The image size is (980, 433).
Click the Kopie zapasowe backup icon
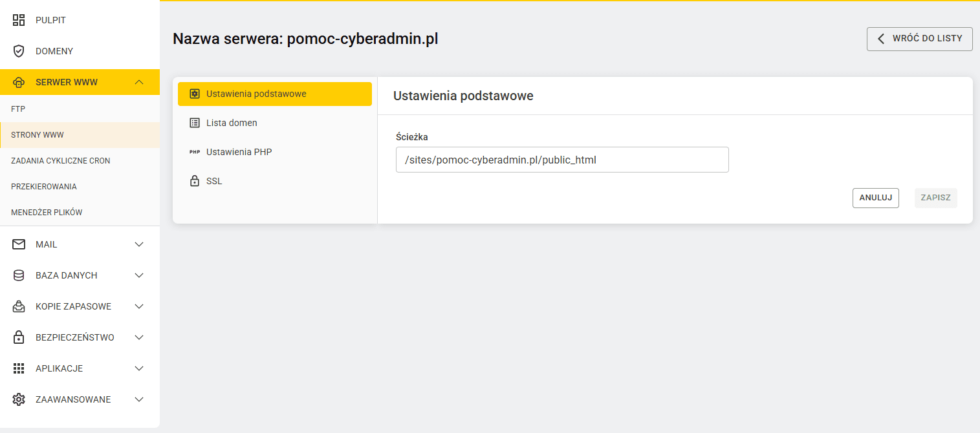[x=19, y=306]
